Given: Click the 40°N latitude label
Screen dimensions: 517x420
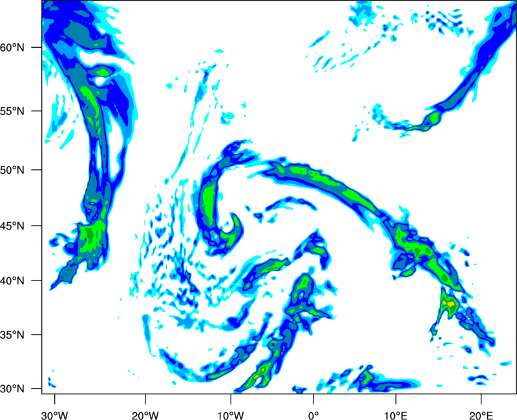Looking at the screenshot, I should [12, 281].
